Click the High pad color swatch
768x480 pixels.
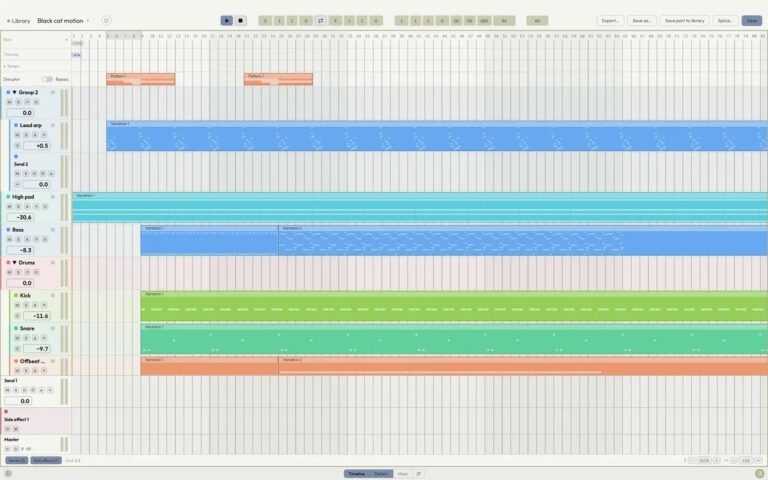pyautogui.click(x=8, y=196)
